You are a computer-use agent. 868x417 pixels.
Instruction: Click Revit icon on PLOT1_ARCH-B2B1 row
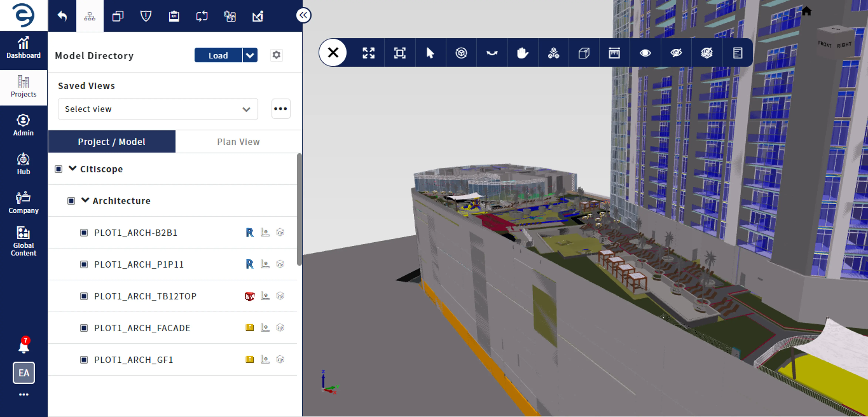point(250,232)
